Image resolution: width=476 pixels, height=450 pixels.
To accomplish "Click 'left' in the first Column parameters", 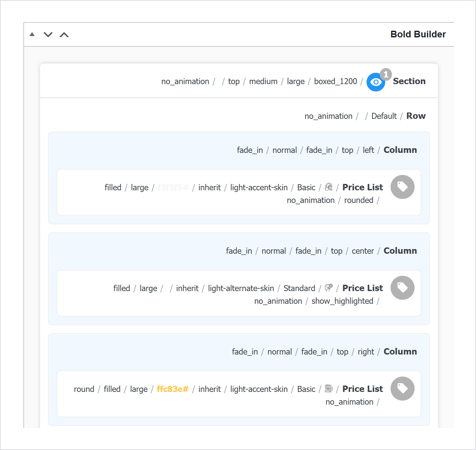I will click(369, 150).
